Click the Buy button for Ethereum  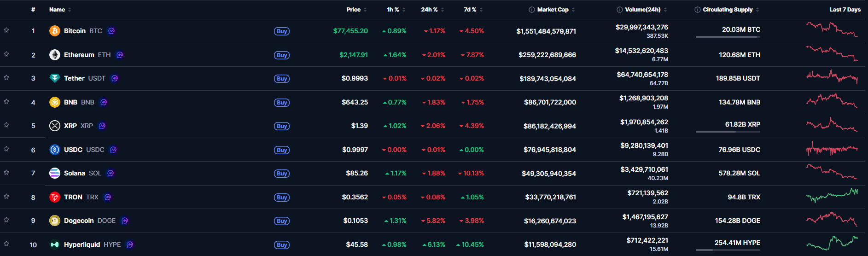pos(282,55)
